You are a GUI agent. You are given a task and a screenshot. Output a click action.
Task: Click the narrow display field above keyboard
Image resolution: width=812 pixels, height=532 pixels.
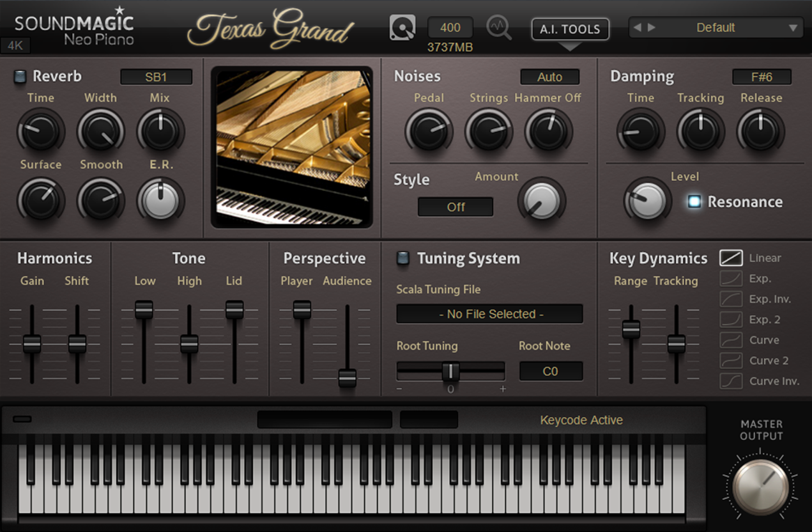click(x=429, y=419)
